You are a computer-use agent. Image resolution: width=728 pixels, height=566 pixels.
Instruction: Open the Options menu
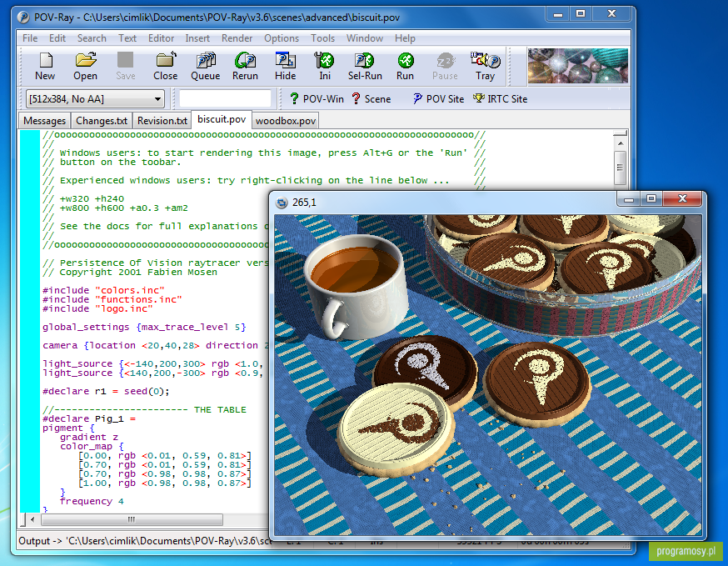pos(282,38)
